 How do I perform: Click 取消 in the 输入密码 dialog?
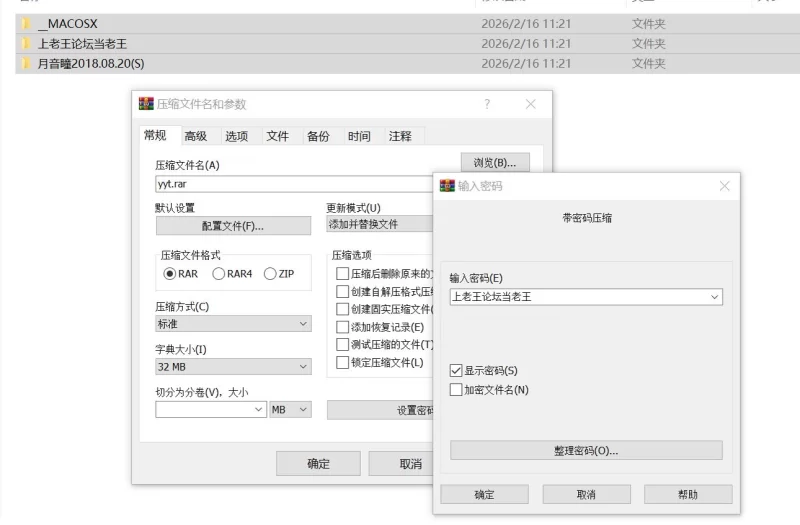[x=586, y=494]
